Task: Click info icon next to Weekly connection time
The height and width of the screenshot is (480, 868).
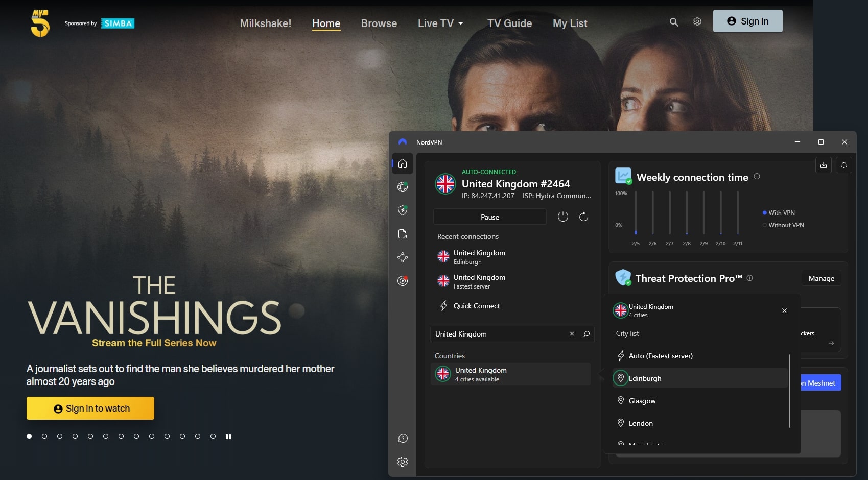Action: pos(757,176)
